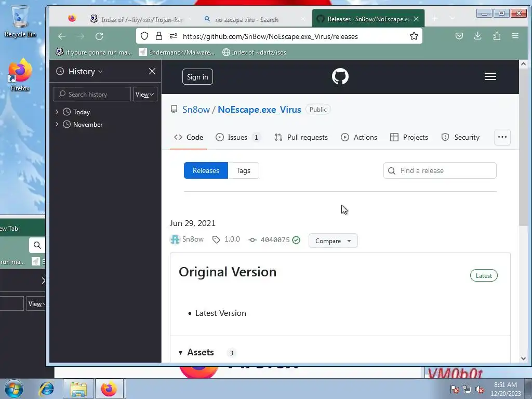Open a new tab with plus button

[x=435, y=18]
